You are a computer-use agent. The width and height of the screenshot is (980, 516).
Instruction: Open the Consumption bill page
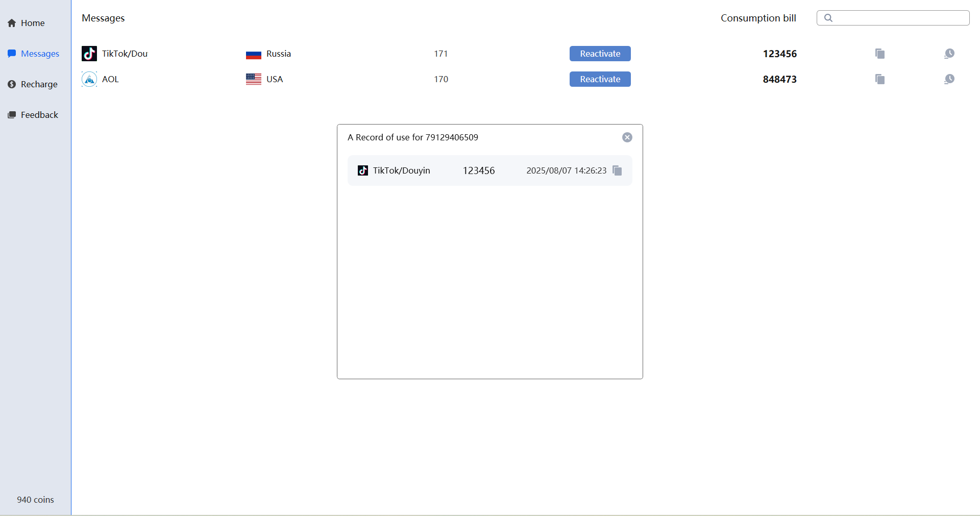point(758,18)
